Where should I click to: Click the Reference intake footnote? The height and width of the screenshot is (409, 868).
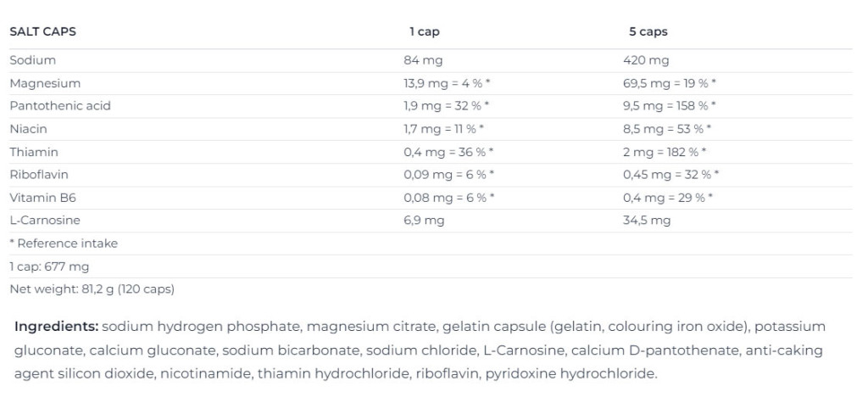pyautogui.click(x=64, y=244)
